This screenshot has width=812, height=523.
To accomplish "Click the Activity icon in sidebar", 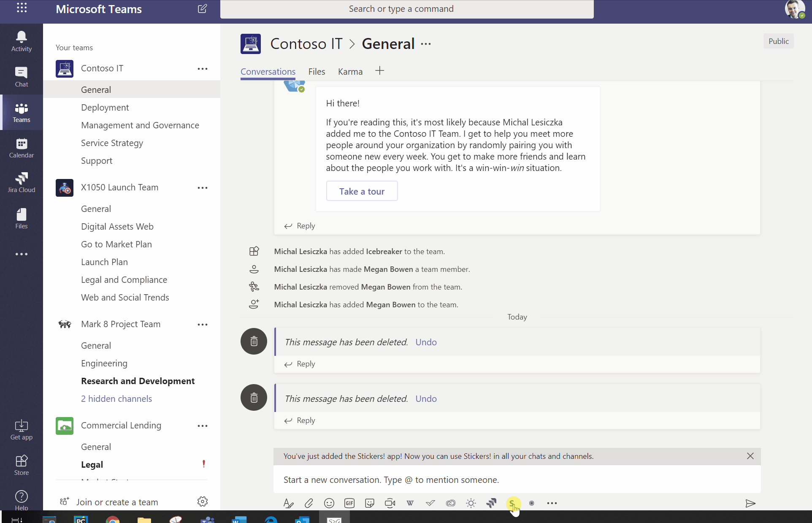I will pos(21,41).
